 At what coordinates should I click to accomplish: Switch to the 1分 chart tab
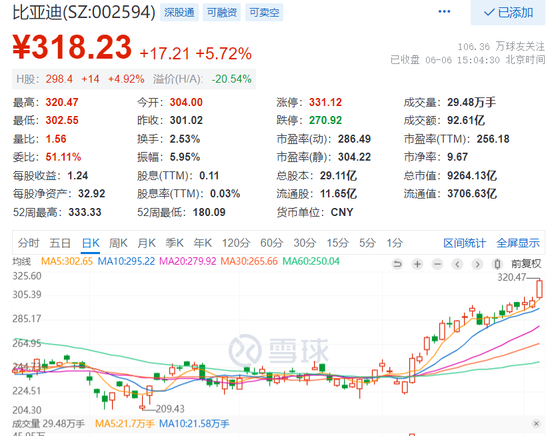click(x=394, y=243)
